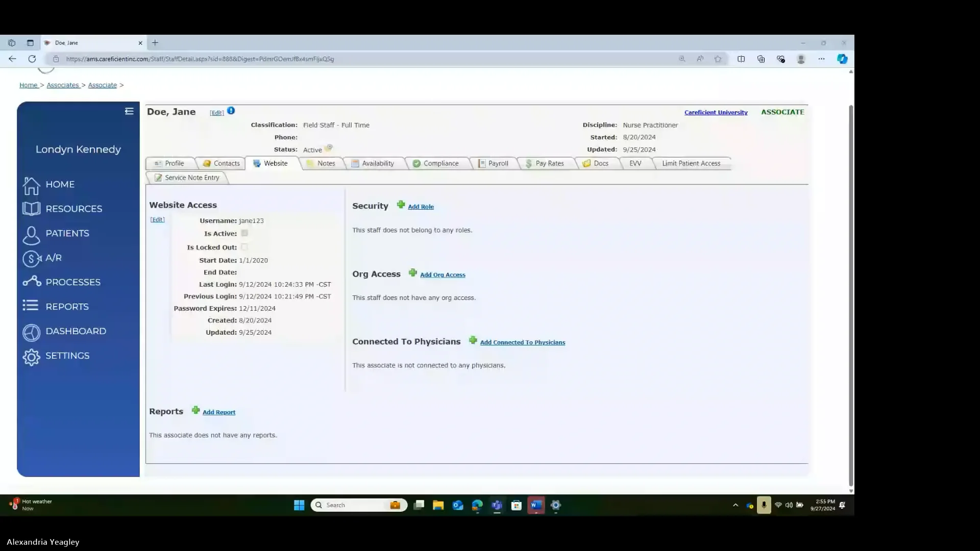Click the Add Role link under Security
Viewport: 980px width, 551px height.
pyautogui.click(x=421, y=206)
